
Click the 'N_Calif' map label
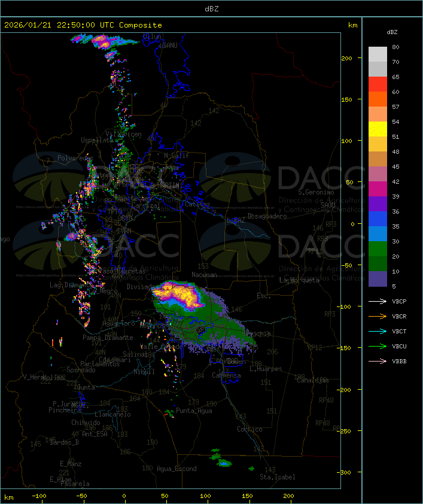point(176,156)
